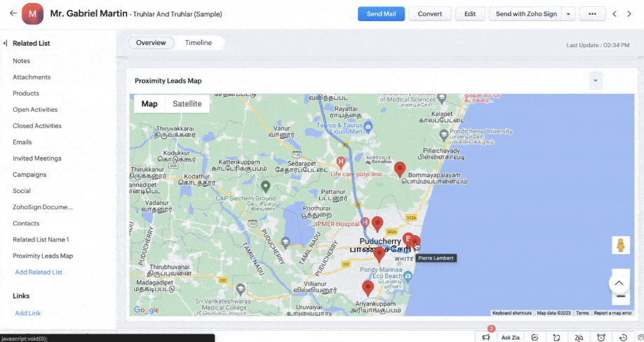
Task: Click the Puducherry city label on map
Action: tap(380, 242)
